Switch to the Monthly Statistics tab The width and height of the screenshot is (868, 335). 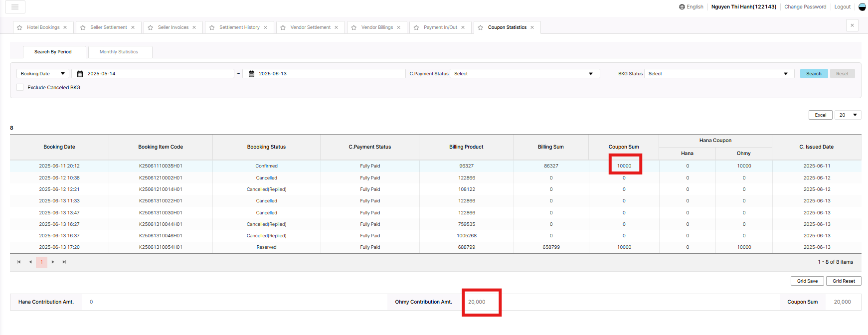coord(119,52)
